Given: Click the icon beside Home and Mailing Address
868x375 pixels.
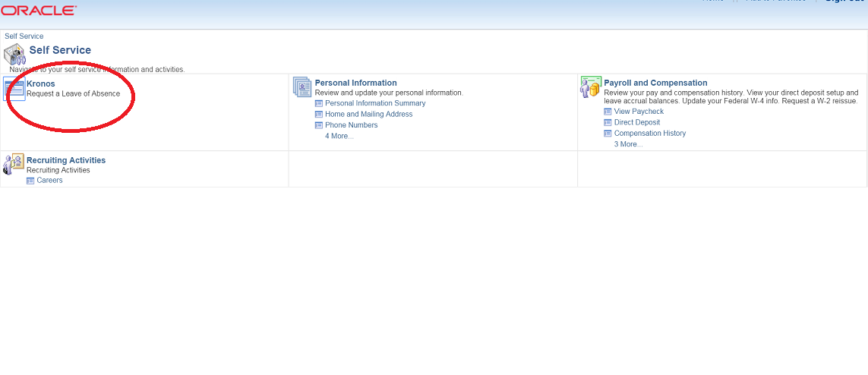Looking at the screenshot, I should 319,115.
